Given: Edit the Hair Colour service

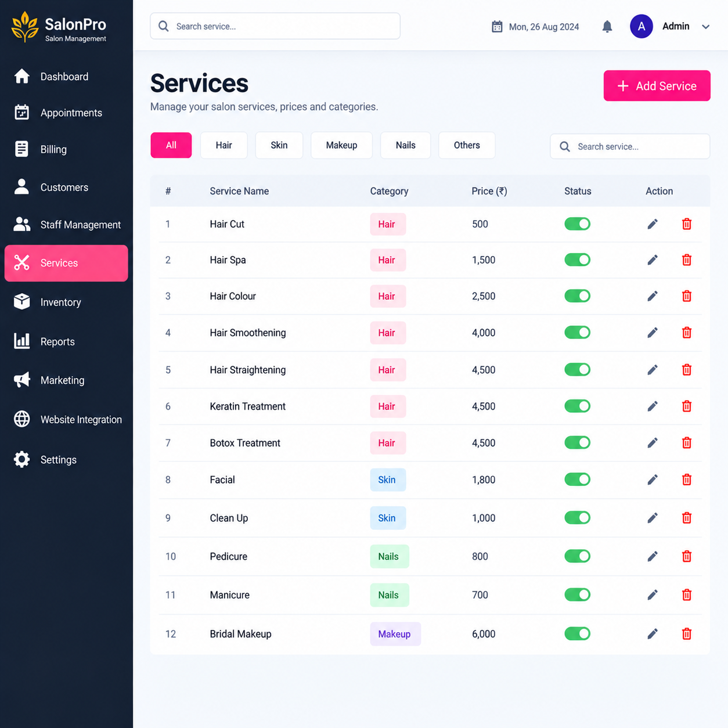Looking at the screenshot, I should coord(653,296).
